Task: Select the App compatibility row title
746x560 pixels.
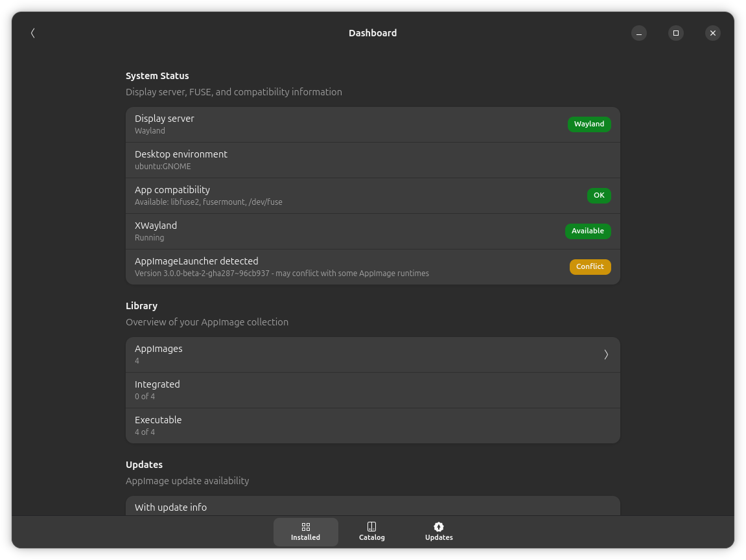Action: [172, 190]
